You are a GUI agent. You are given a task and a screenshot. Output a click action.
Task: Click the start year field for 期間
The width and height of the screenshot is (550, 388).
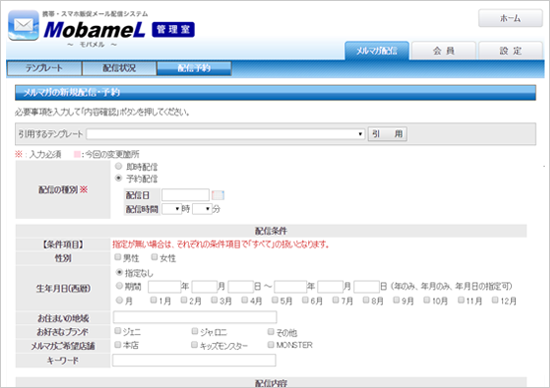[x=164, y=287]
